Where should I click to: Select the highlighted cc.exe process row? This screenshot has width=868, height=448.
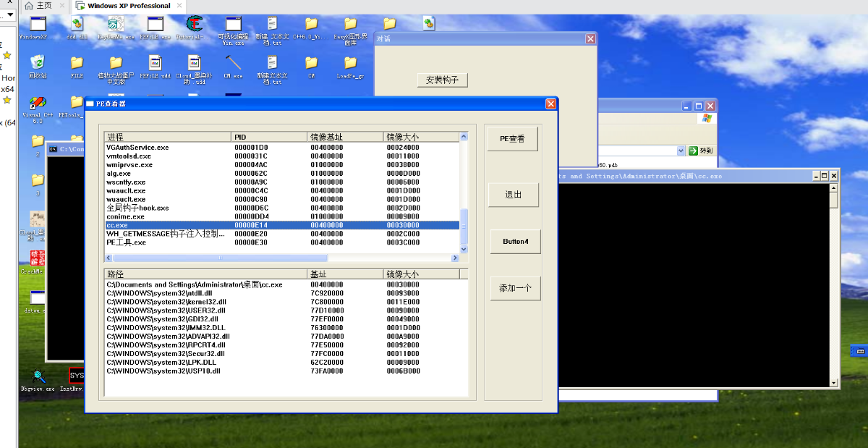pyautogui.click(x=282, y=225)
